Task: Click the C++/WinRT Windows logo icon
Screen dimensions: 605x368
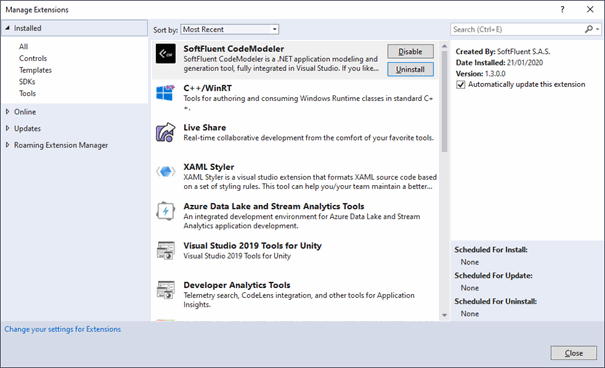Action: coord(165,93)
